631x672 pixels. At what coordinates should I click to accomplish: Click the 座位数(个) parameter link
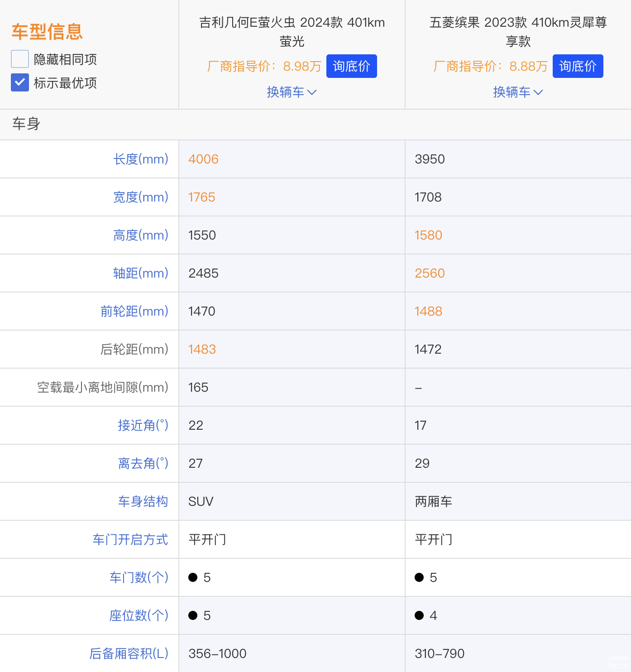pyautogui.click(x=139, y=615)
